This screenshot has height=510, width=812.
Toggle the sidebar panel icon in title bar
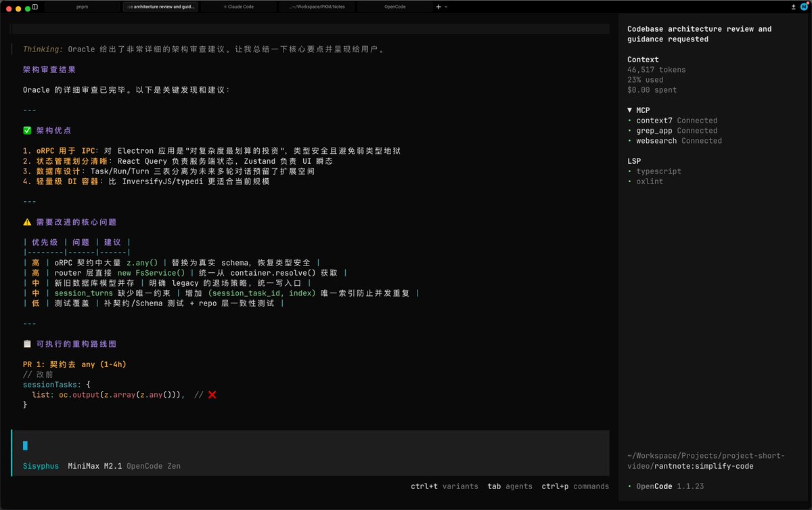point(35,7)
